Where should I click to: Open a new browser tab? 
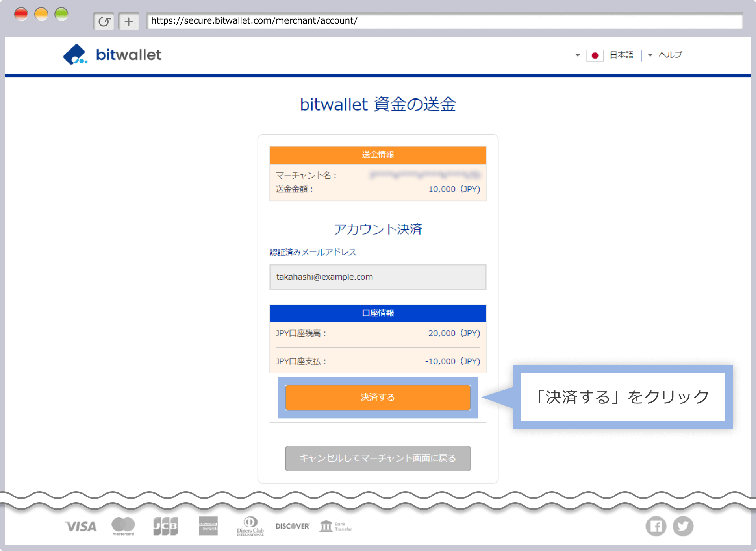(x=129, y=21)
